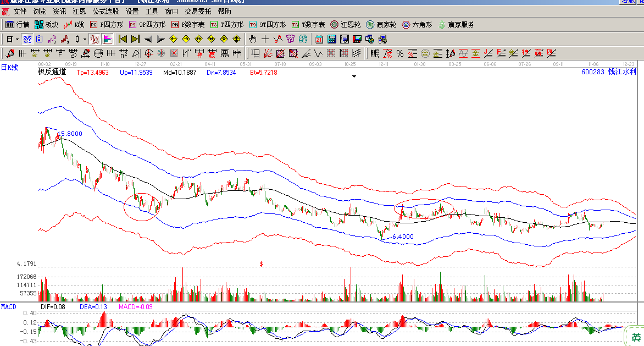Jump to first bar using skip-start arrow
The width and height of the screenshot is (644, 346).
pyautogui.click(x=123, y=39)
